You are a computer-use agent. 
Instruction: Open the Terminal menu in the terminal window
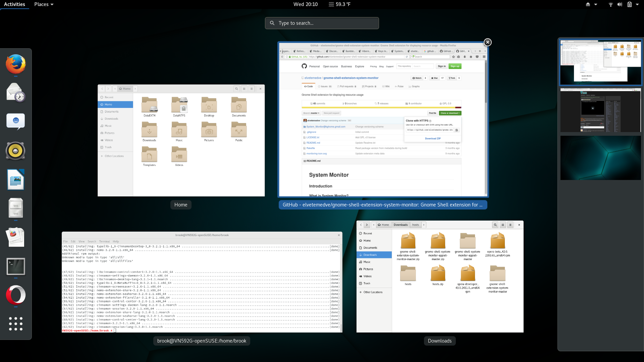(x=104, y=241)
